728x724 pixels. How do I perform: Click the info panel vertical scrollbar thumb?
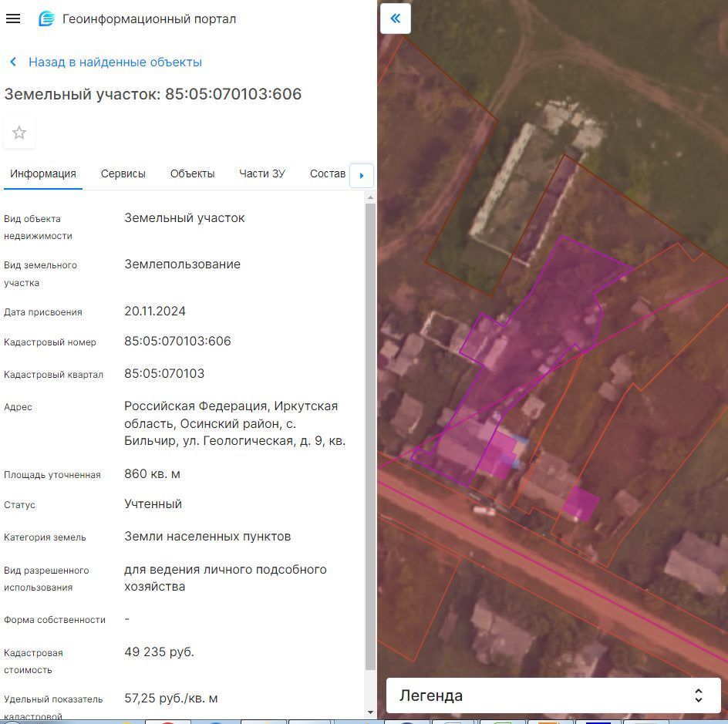(370, 436)
